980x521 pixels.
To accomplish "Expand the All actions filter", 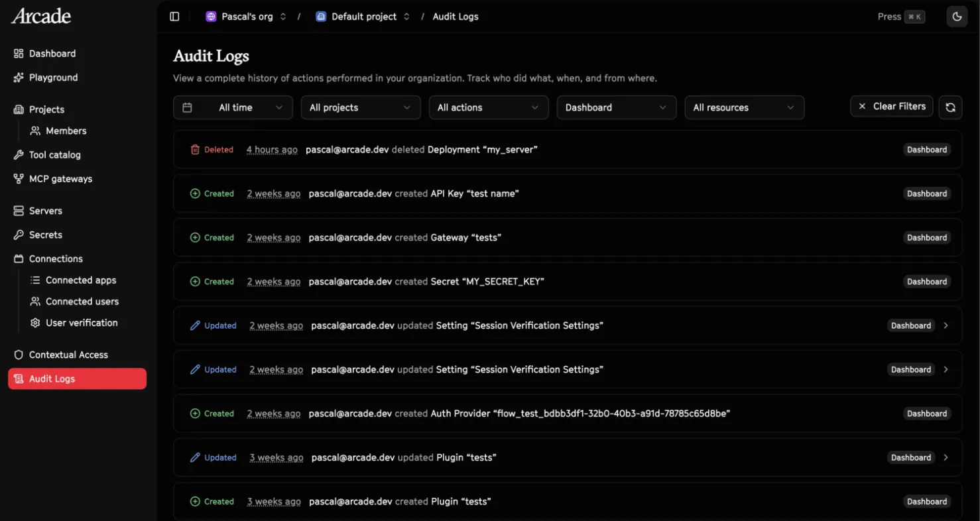I will click(x=489, y=107).
